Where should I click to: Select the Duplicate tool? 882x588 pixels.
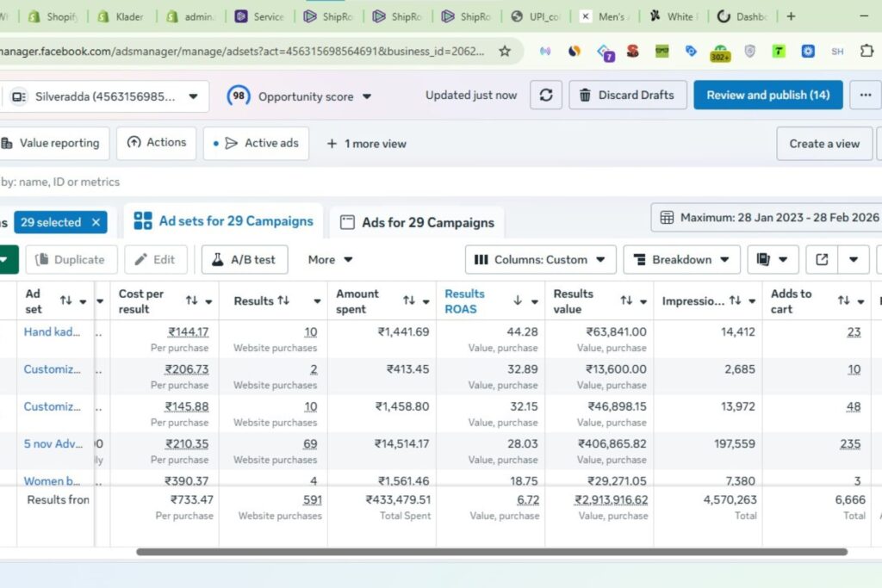(71, 259)
